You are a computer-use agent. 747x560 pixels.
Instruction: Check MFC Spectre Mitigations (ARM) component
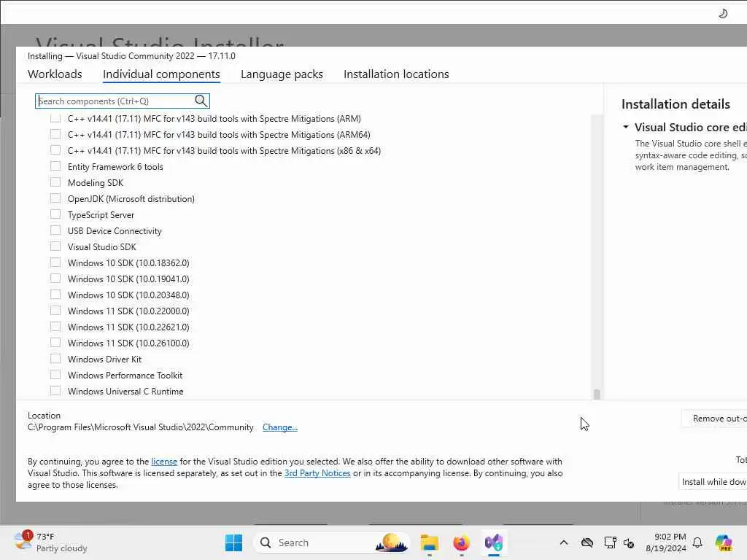click(x=55, y=118)
